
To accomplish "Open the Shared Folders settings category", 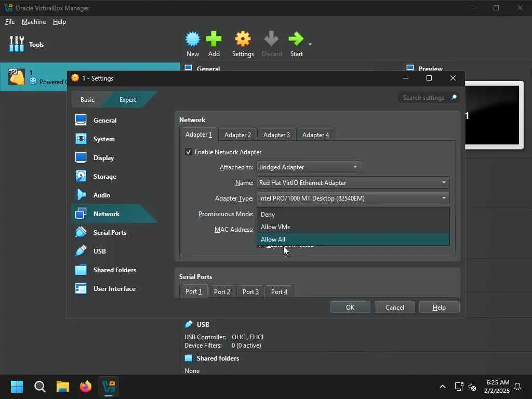I will pyautogui.click(x=114, y=270).
